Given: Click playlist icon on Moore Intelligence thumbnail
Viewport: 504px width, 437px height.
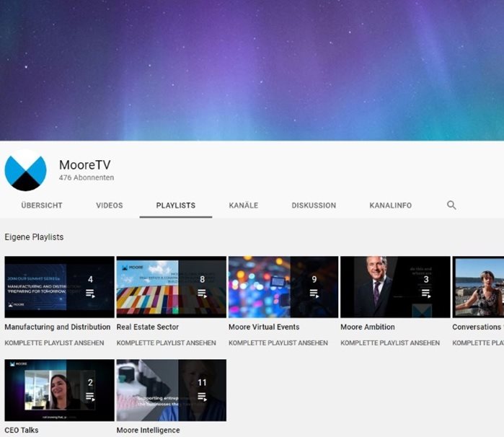Looking at the screenshot, I should [x=202, y=397].
